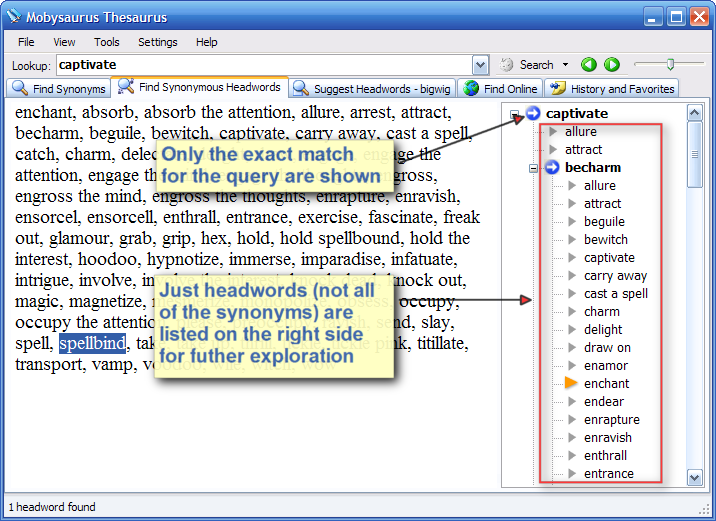Adjust the font size slider in the toolbar
The width and height of the screenshot is (716, 521).
(x=670, y=64)
